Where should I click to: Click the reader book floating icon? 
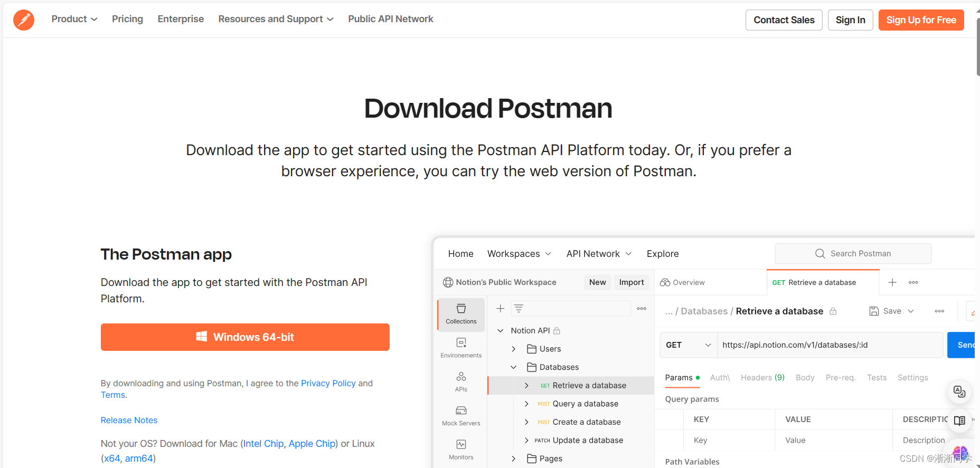tap(959, 421)
